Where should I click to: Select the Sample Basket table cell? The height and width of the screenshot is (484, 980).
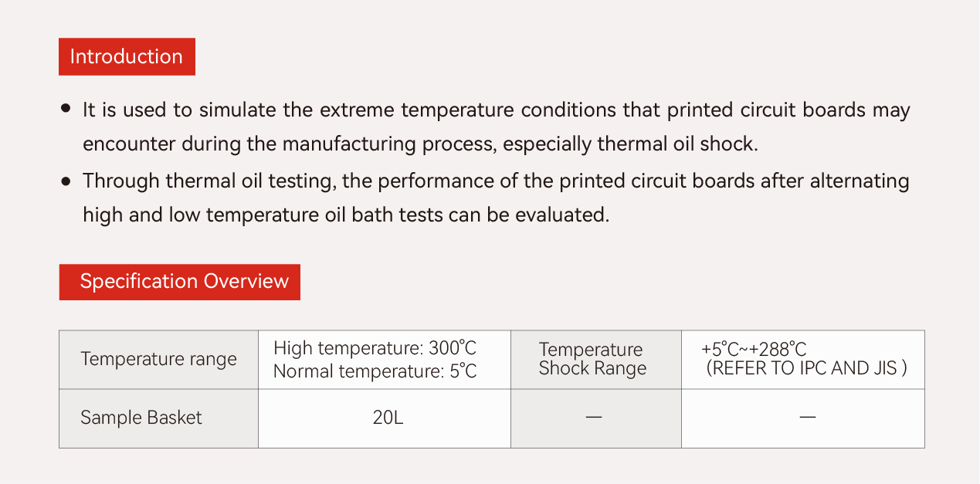click(159, 418)
